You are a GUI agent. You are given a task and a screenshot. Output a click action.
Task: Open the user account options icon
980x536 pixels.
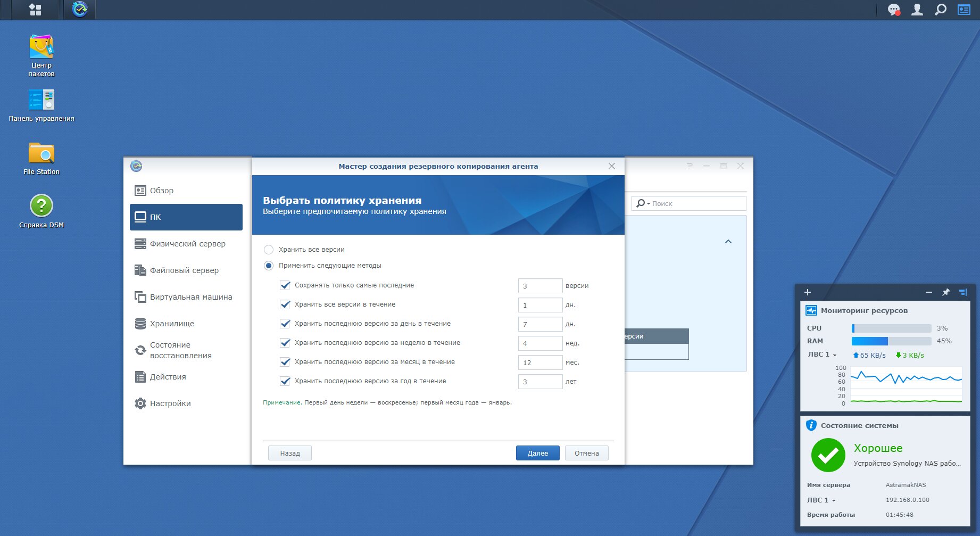pyautogui.click(x=917, y=10)
